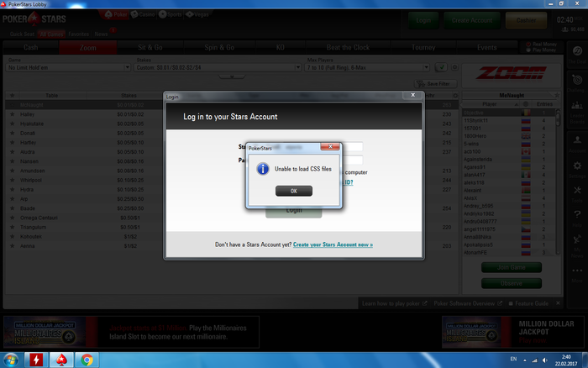Open the News sub-tab
This screenshot has height=368, width=588.
(101, 34)
